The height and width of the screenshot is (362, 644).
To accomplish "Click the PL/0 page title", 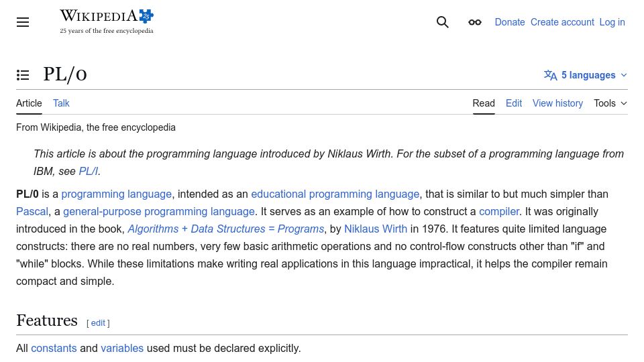I will pyautogui.click(x=65, y=74).
